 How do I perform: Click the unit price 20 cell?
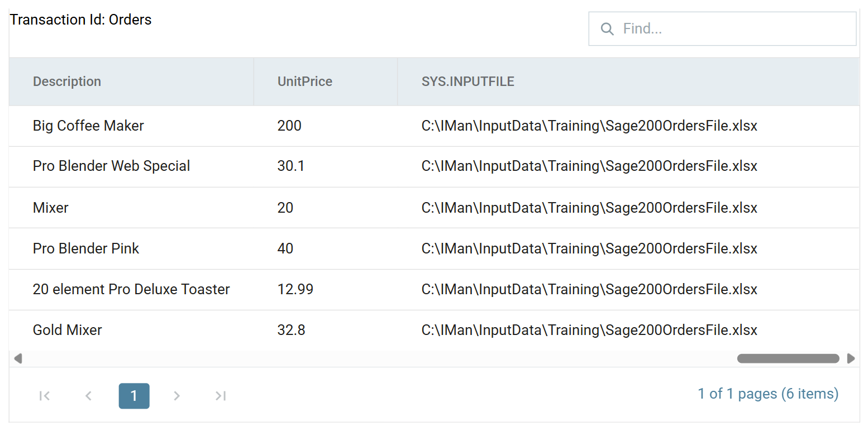(x=326, y=208)
